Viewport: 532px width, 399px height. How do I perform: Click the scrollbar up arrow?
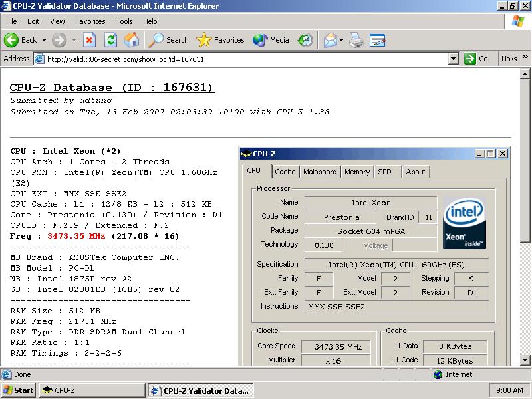click(525, 74)
